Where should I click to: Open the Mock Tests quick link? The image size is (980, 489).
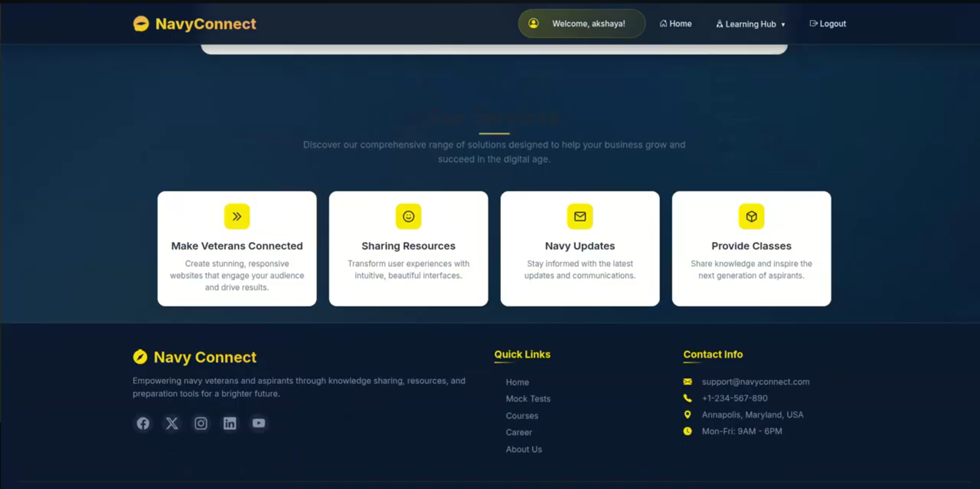tap(528, 398)
